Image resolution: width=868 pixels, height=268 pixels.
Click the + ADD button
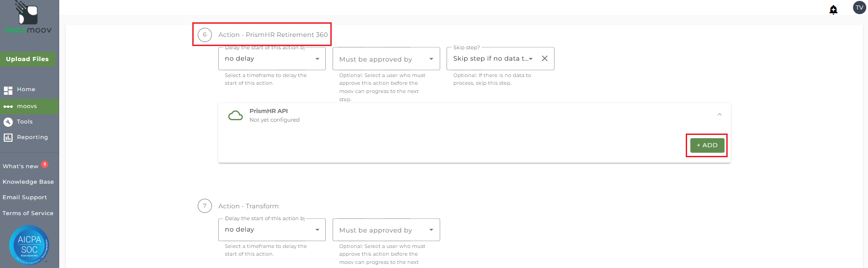[707, 145]
